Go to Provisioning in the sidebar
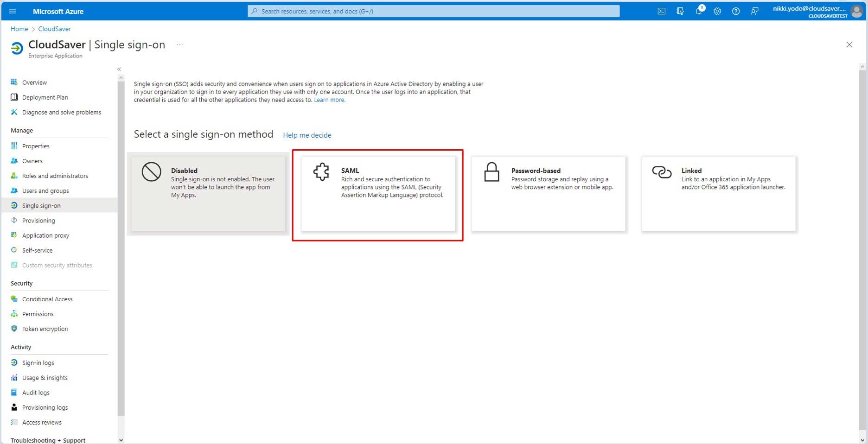868x444 pixels. pyautogui.click(x=38, y=221)
